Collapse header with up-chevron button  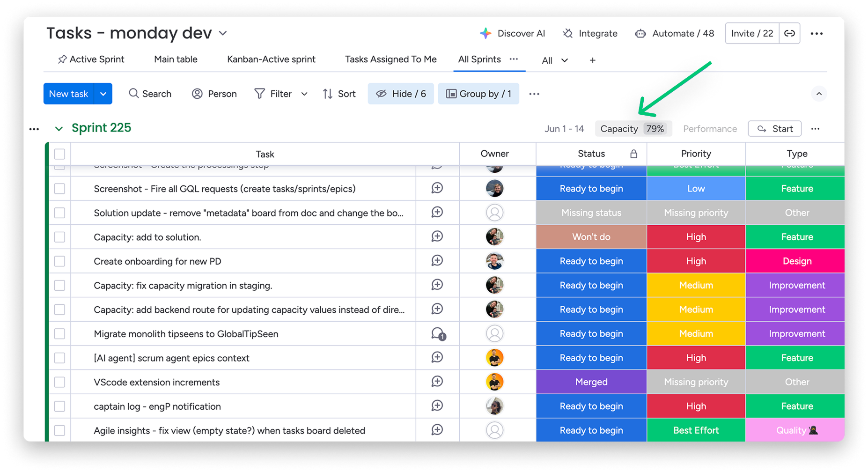(x=819, y=94)
